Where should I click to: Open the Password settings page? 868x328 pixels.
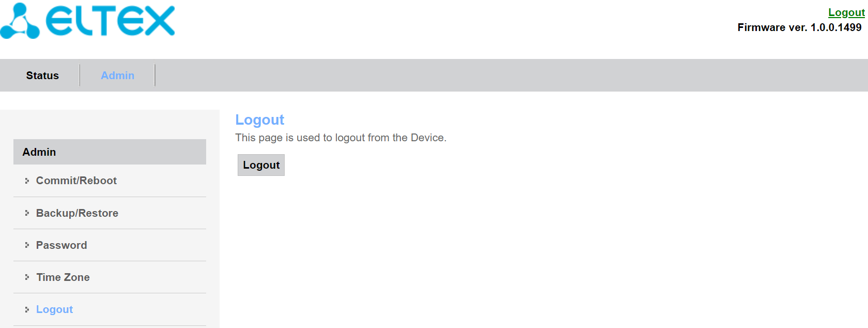click(x=61, y=245)
